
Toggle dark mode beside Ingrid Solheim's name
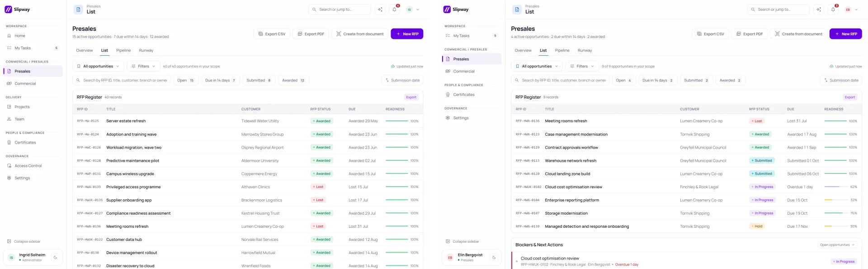click(55, 257)
